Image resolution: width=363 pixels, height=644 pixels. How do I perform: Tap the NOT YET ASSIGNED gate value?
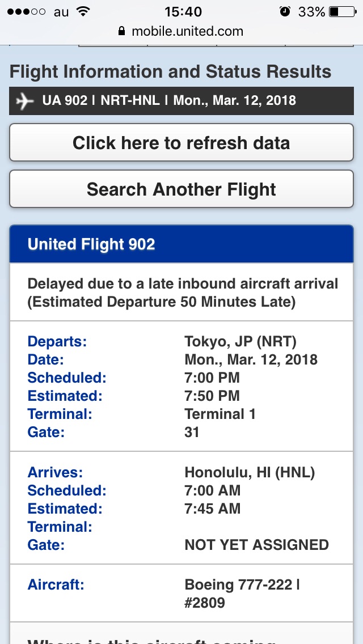[x=256, y=545]
